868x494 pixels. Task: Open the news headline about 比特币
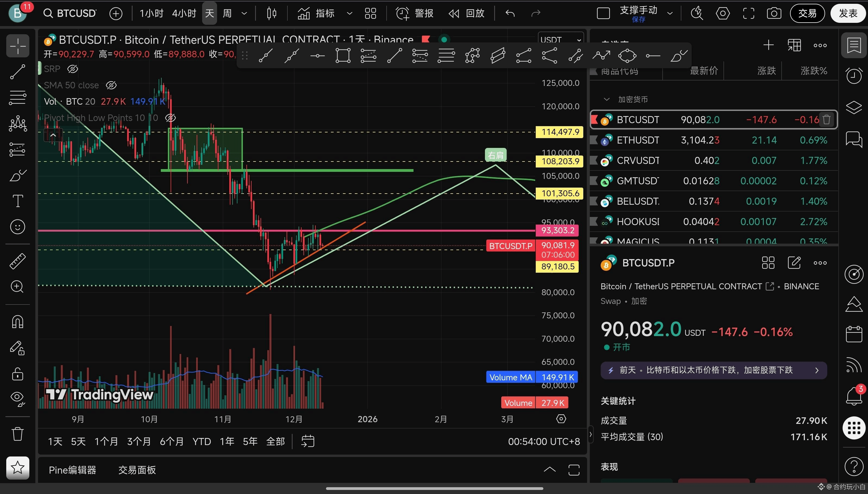point(714,370)
